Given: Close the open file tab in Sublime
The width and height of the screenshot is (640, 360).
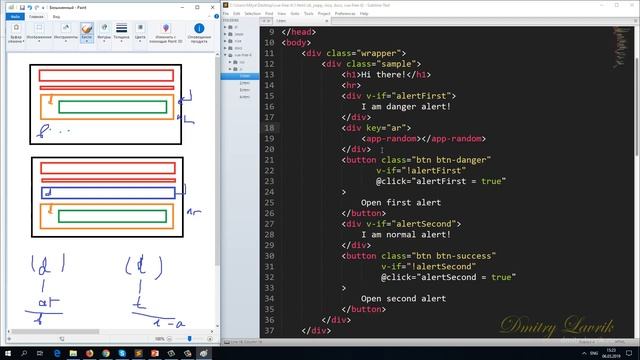Looking at the screenshot, I should point(327,20).
